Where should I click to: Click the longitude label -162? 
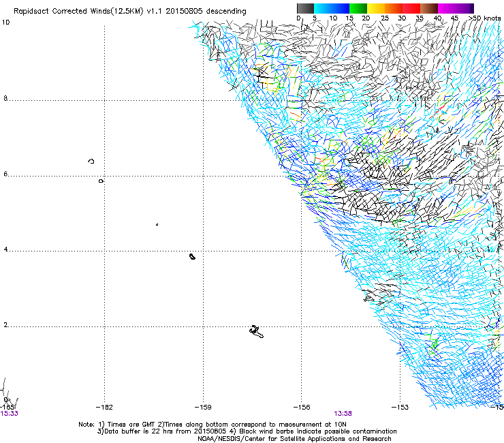[104, 408]
